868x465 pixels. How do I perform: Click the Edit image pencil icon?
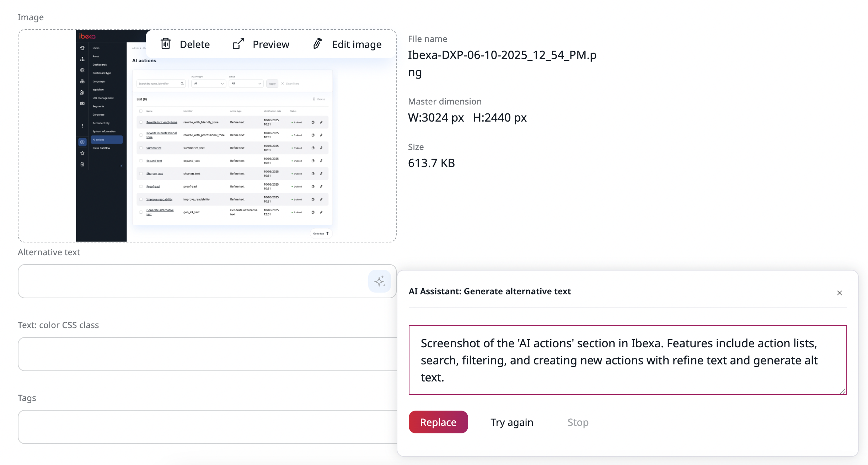click(x=317, y=44)
